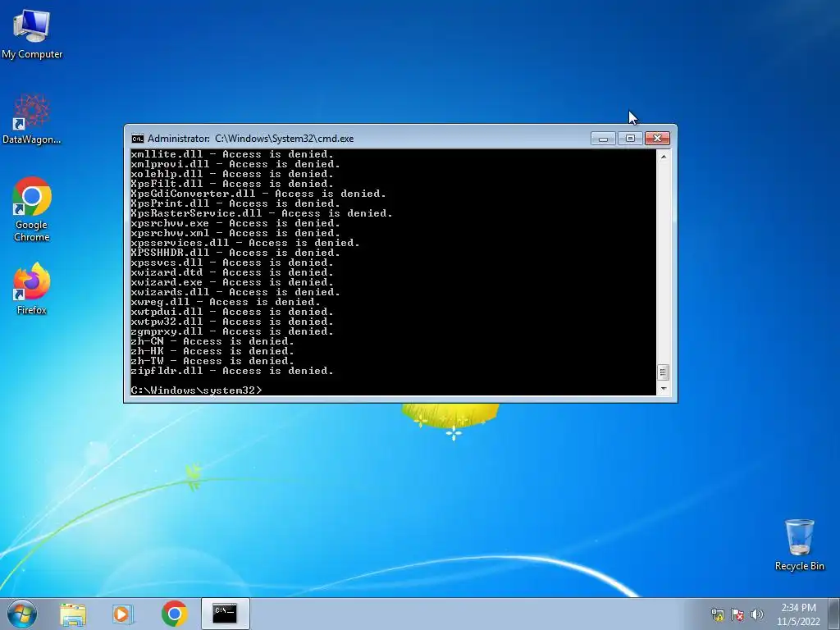840x630 pixels.
Task: Open the network status tray icon
Action: 717,614
